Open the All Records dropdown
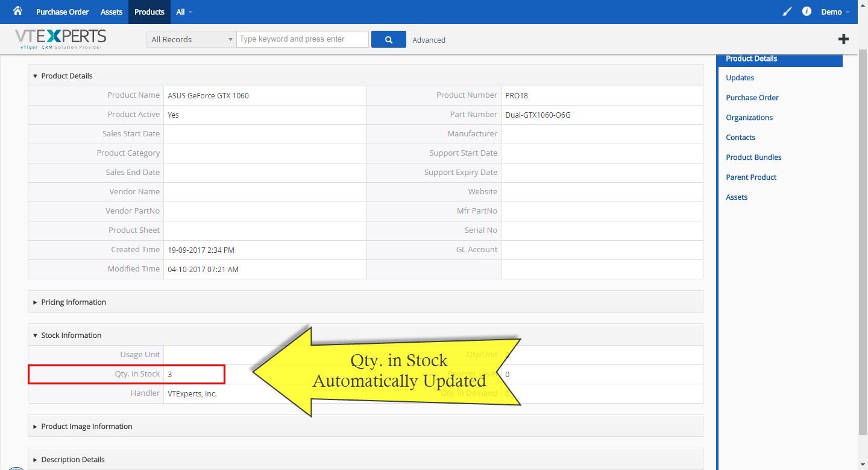868x470 pixels. (191, 39)
